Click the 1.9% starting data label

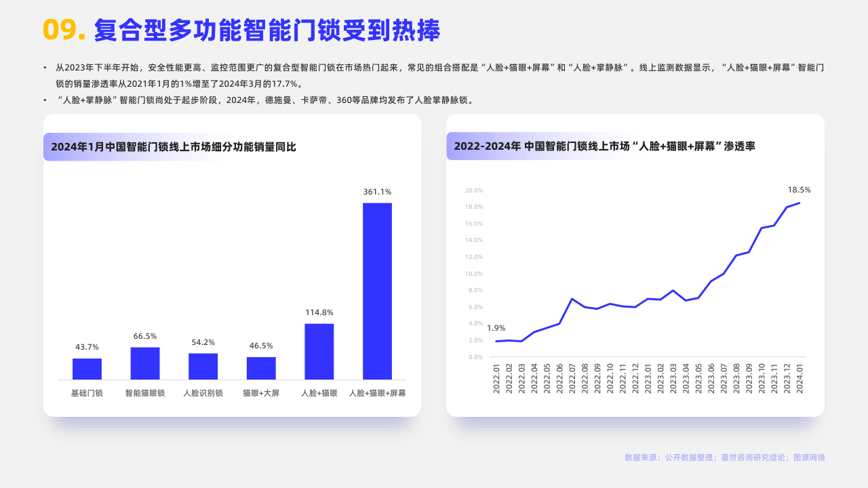click(496, 328)
